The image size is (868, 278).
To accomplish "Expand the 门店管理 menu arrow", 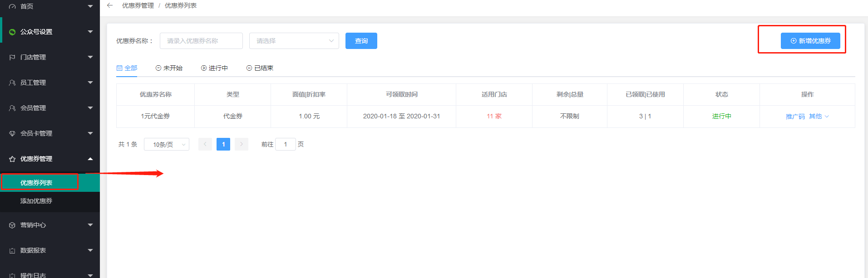I will (x=90, y=57).
